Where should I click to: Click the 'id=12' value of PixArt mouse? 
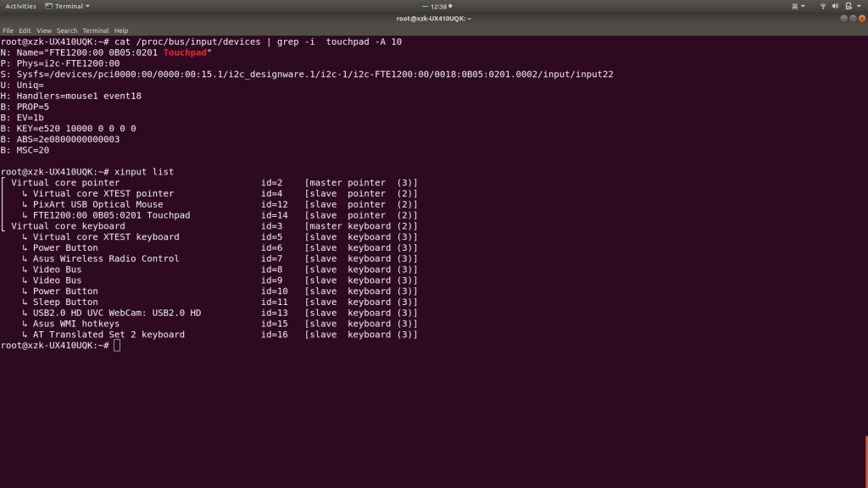click(275, 205)
